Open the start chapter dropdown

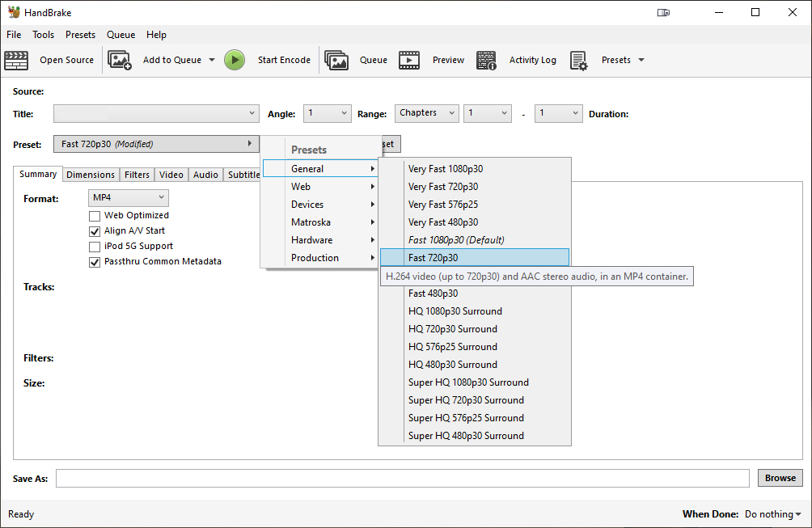488,113
